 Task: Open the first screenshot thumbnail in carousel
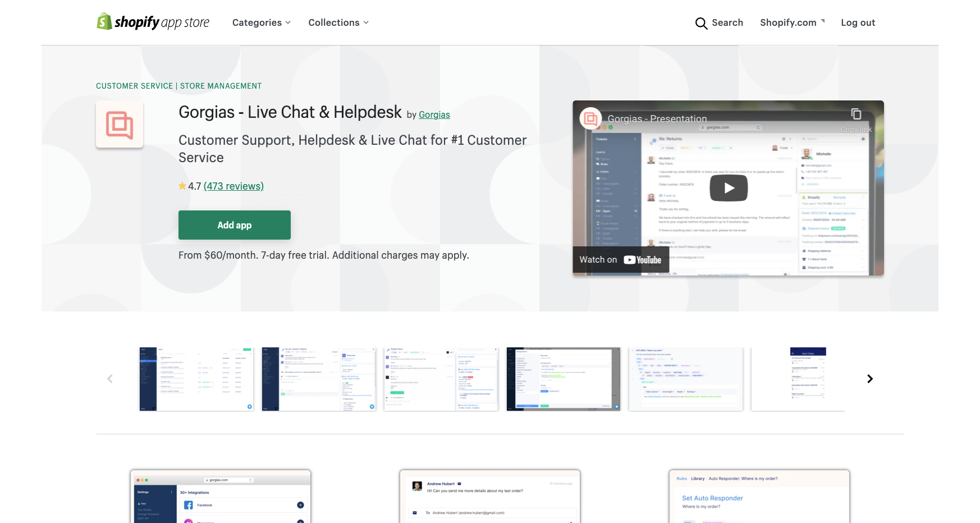point(196,379)
